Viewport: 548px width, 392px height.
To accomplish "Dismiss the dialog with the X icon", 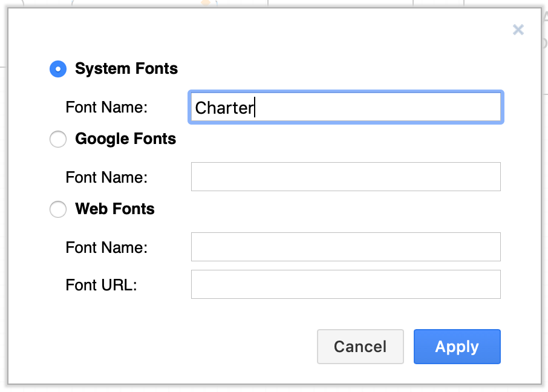I will [518, 30].
